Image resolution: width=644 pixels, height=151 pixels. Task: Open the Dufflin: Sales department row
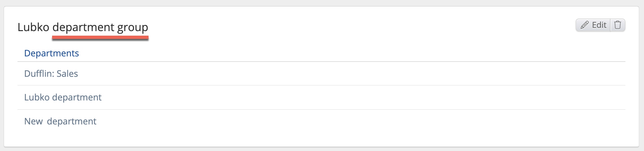point(51,74)
